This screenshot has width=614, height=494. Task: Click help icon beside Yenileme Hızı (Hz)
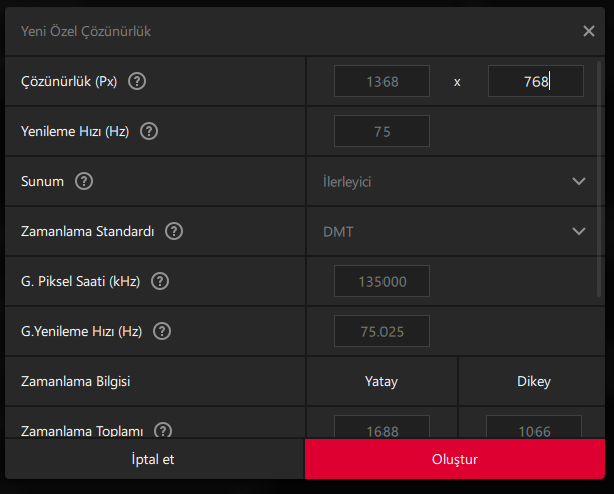coord(148,131)
